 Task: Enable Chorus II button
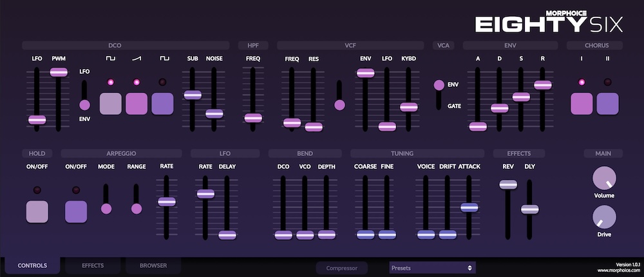607,104
